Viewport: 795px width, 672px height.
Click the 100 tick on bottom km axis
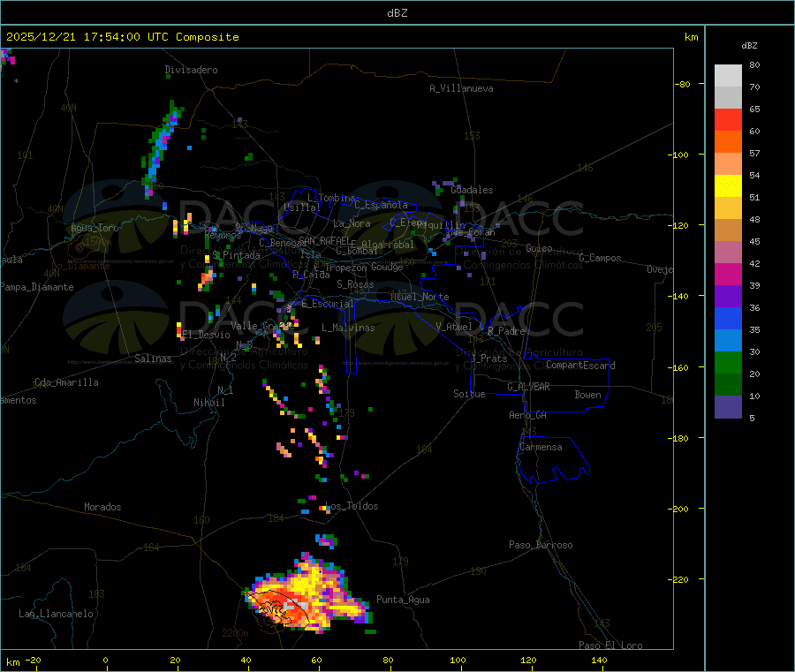(x=458, y=660)
